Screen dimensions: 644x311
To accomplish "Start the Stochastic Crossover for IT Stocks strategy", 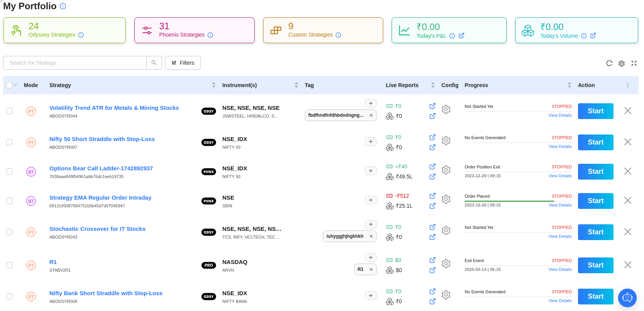I will pyautogui.click(x=595, y=232).
